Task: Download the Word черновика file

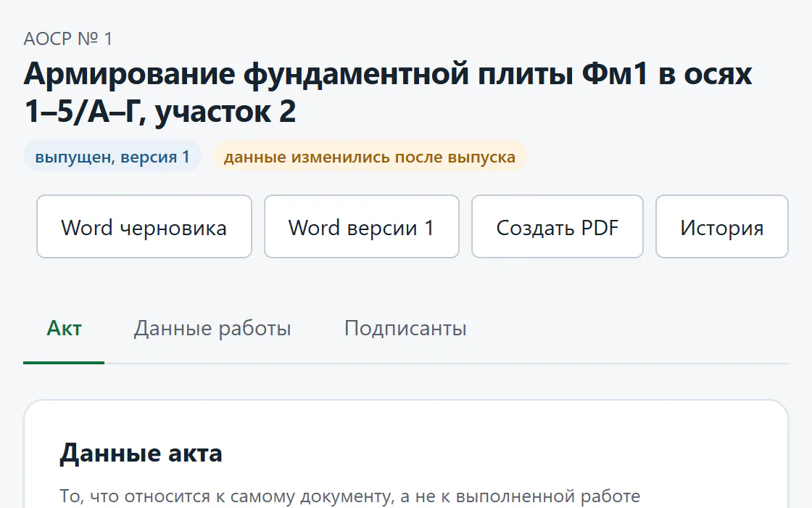Action: (144, 226)
